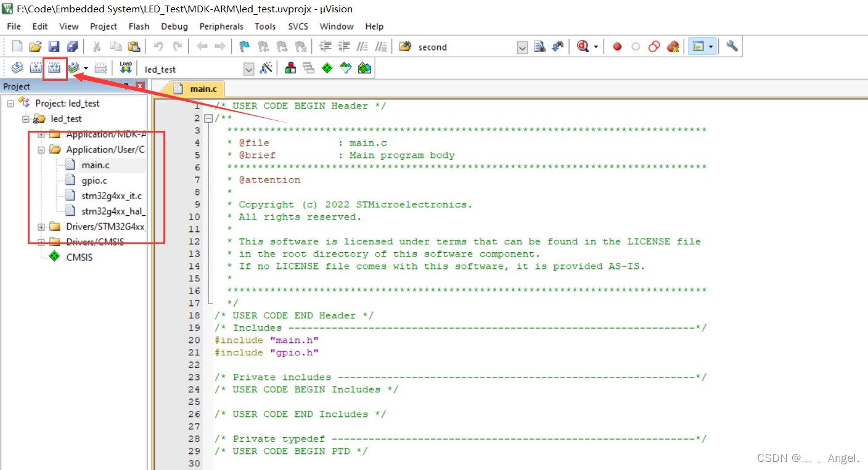The height and width of the screenshot is (470, 868).
Task: Open Configuration with the wrench icon
Action: (732, 46)
